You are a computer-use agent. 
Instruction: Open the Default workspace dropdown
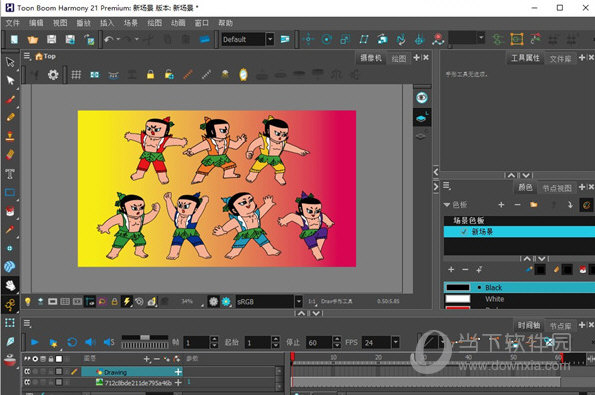point(270,39)
